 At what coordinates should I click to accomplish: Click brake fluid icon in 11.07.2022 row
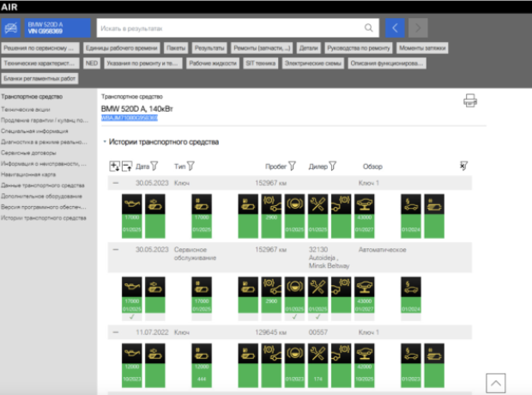coord(294,354)
